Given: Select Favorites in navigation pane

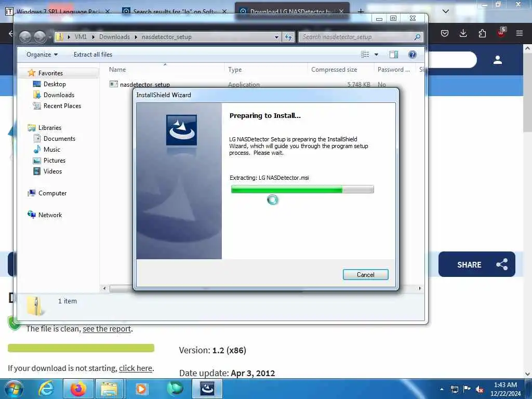Looking at the screenshot, I should [x=50, y=73].
